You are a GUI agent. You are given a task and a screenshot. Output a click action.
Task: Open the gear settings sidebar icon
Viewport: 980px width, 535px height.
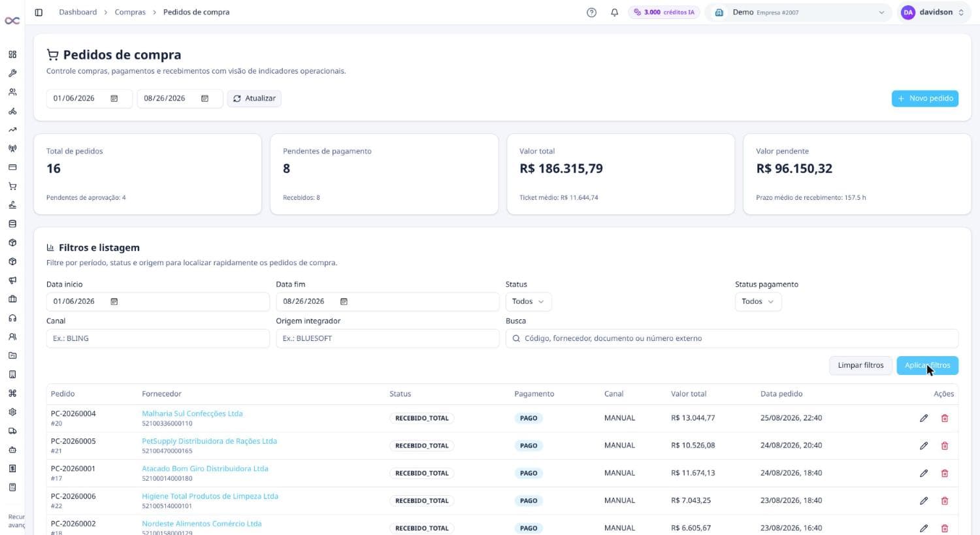click(12, 412)
